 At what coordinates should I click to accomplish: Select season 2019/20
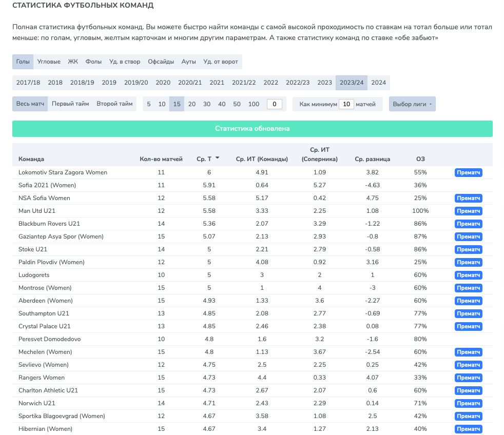[137, 83]
